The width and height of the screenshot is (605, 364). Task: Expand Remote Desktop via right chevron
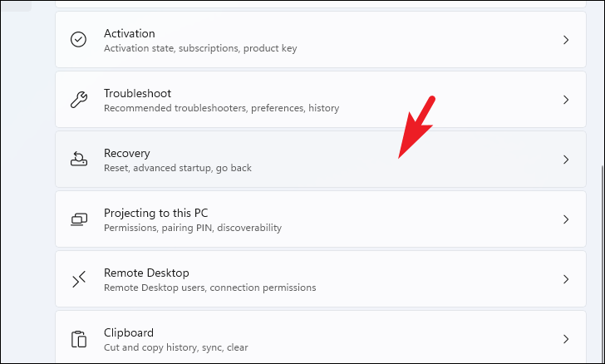(x=566, y=279)
